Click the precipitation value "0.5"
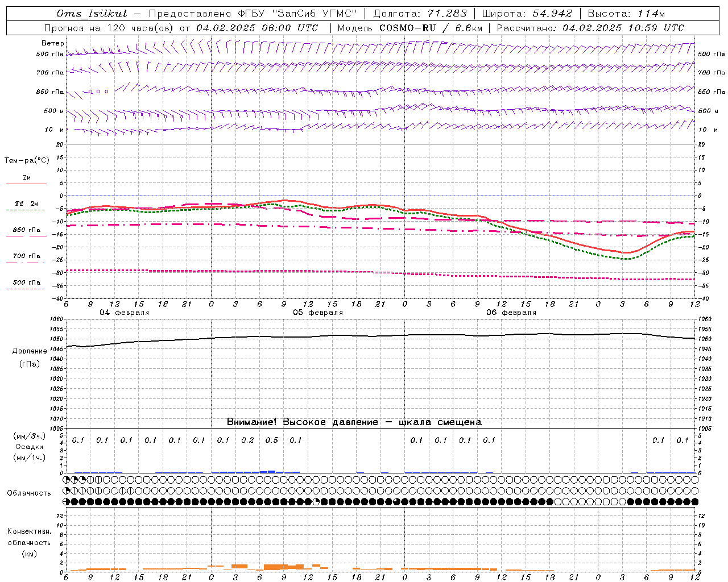Viewport: 728px width, 582px height. click(x=272, y=440)
